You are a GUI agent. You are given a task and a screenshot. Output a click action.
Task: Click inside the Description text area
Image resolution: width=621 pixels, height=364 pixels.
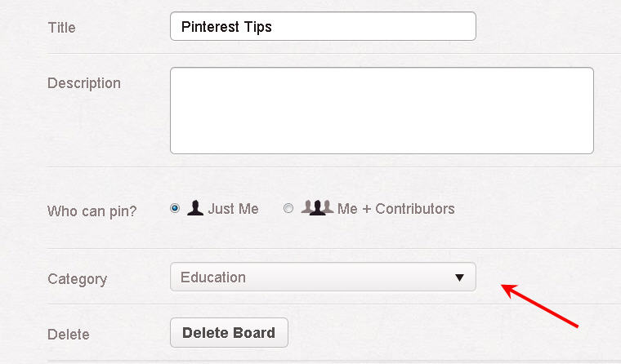pos(382,110)
